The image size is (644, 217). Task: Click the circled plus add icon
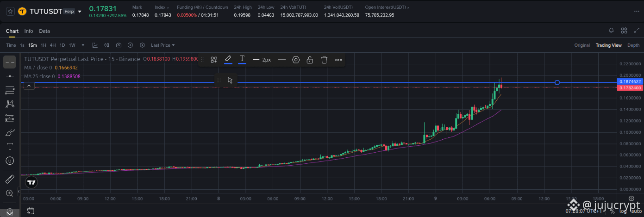[131, 45]
